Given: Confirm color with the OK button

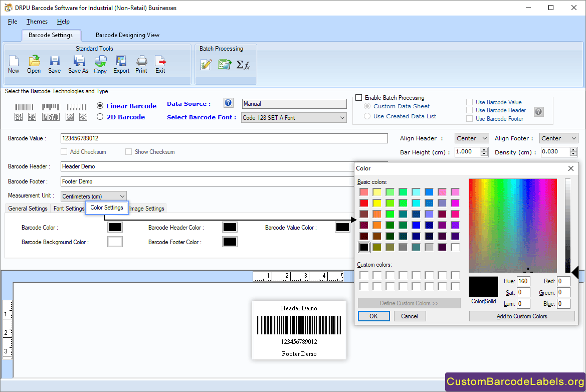Looking at the screenshot, I should 374,316.
